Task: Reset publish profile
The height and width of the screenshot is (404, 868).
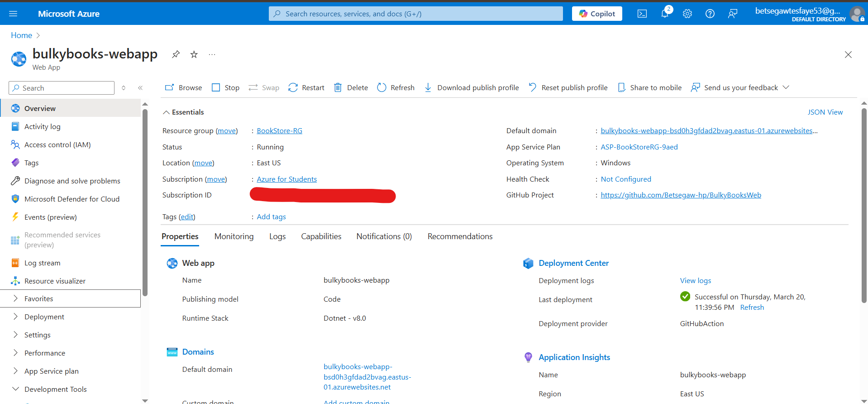Action: click(568, 87)
